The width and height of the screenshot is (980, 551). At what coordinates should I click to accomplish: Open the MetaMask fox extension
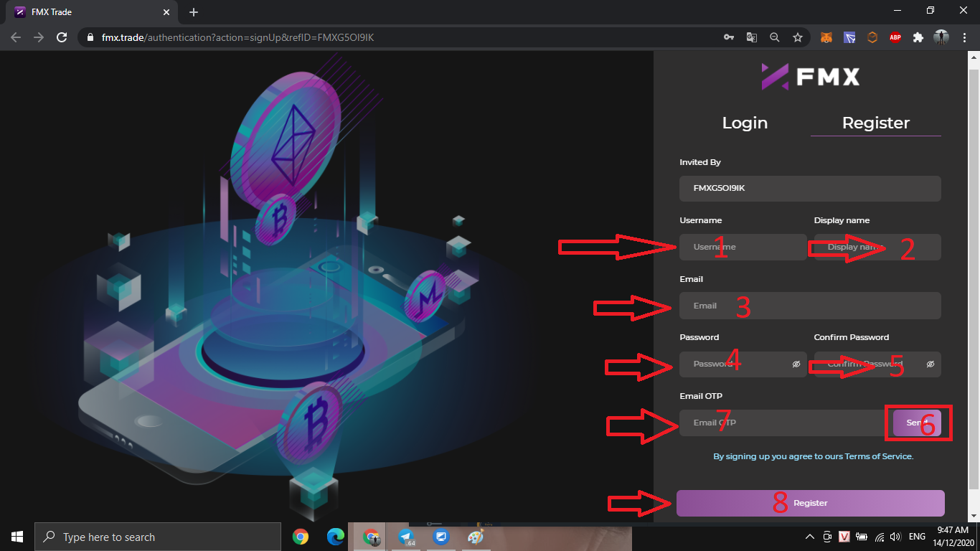(827, 37)
